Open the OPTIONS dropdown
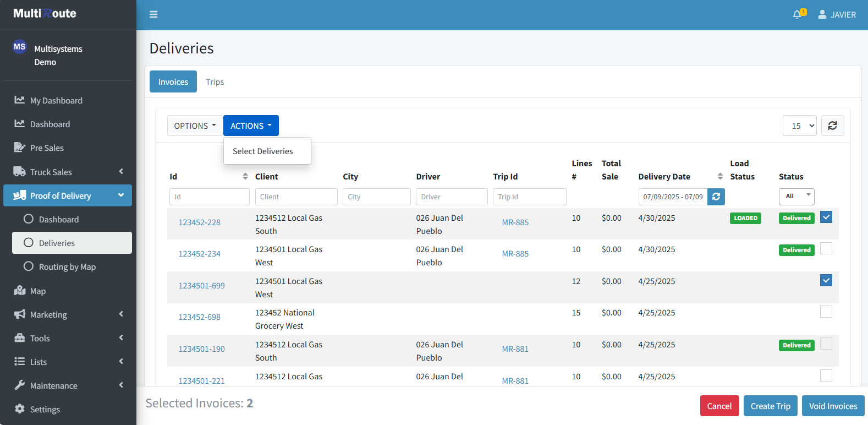This screenshot has width=868, height=425. 195,126
